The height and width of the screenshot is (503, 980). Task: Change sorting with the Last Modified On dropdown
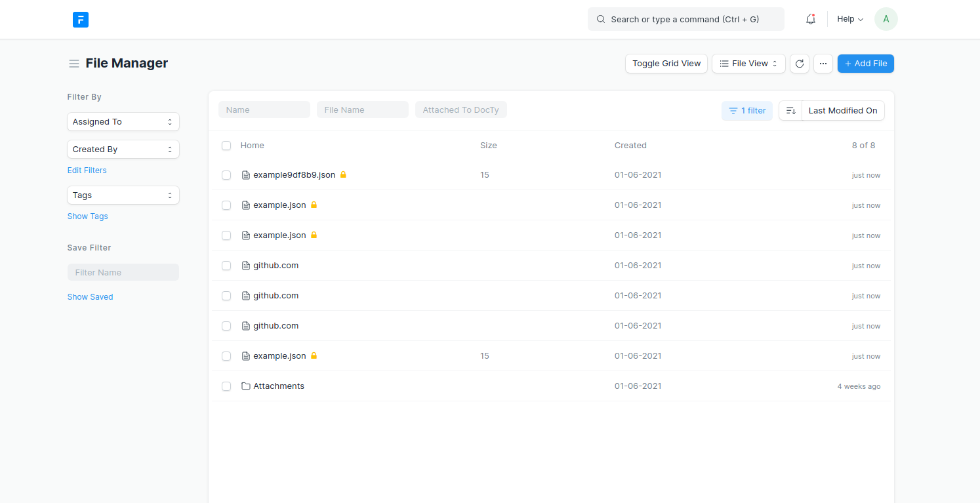click(843, 110)
